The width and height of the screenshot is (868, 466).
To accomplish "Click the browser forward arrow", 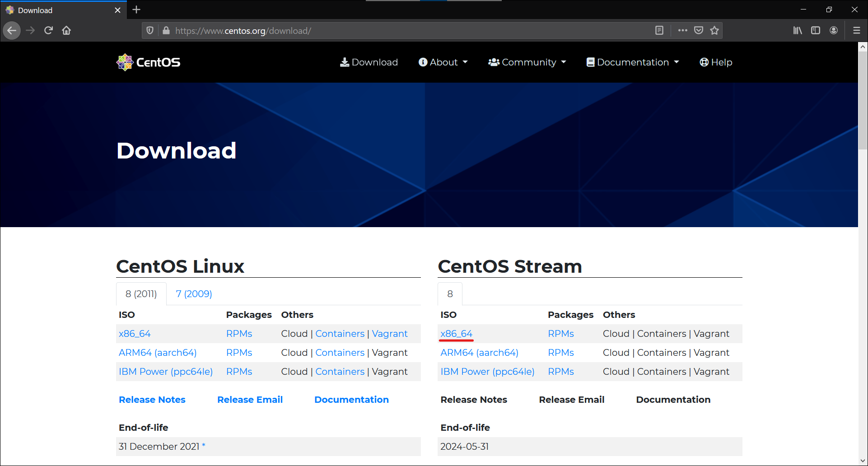I will 30,31.
